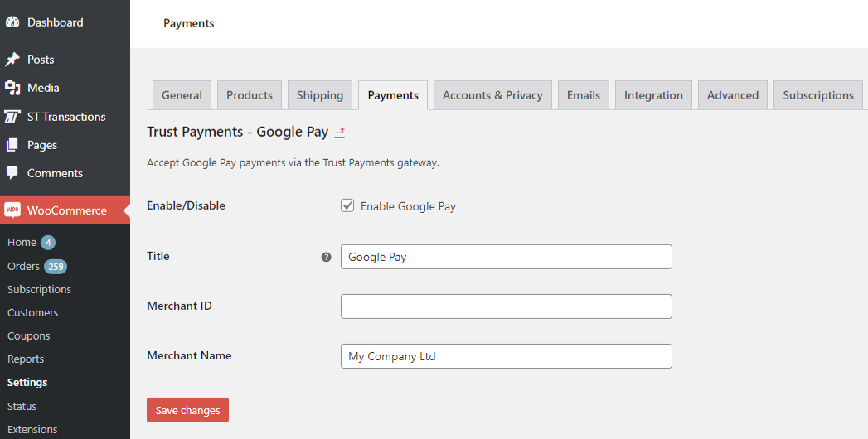Click the WooCommerce logo icon
This screenshot has height=439, width=868.
(x=12, y=210)
